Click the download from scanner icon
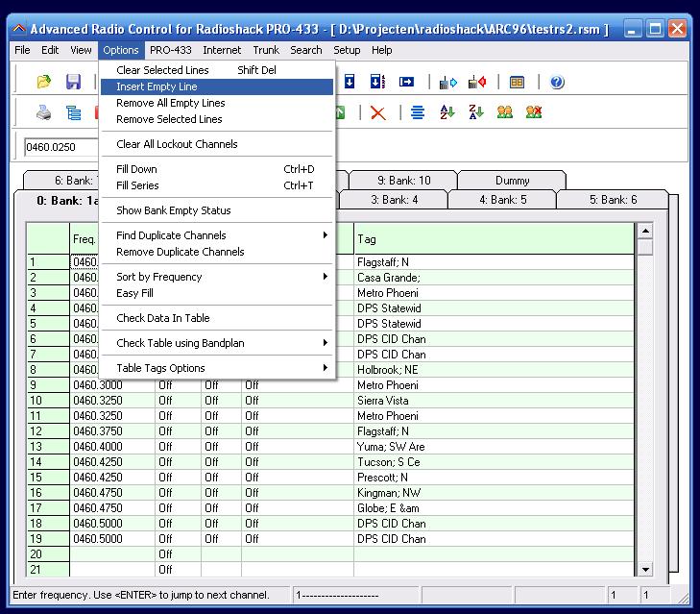Image resolution: width=700 pixels, height=614 pixels. click(477, 83)
